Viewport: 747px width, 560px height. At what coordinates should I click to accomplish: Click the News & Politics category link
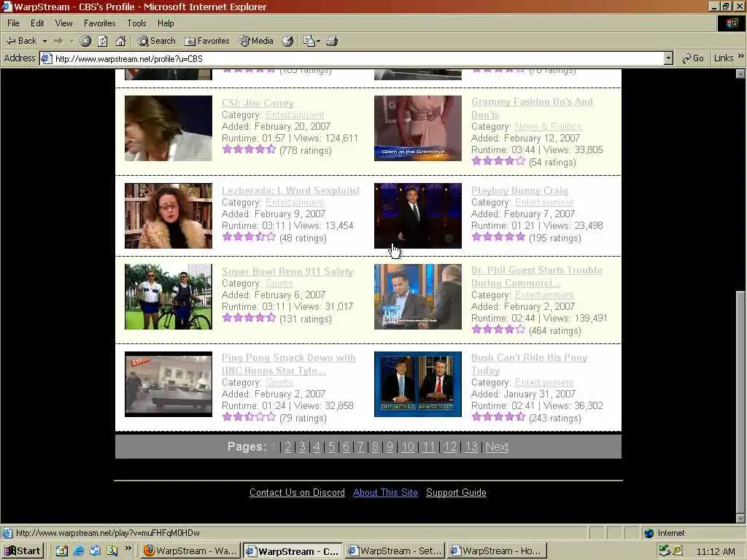click(x=548, y=126)
